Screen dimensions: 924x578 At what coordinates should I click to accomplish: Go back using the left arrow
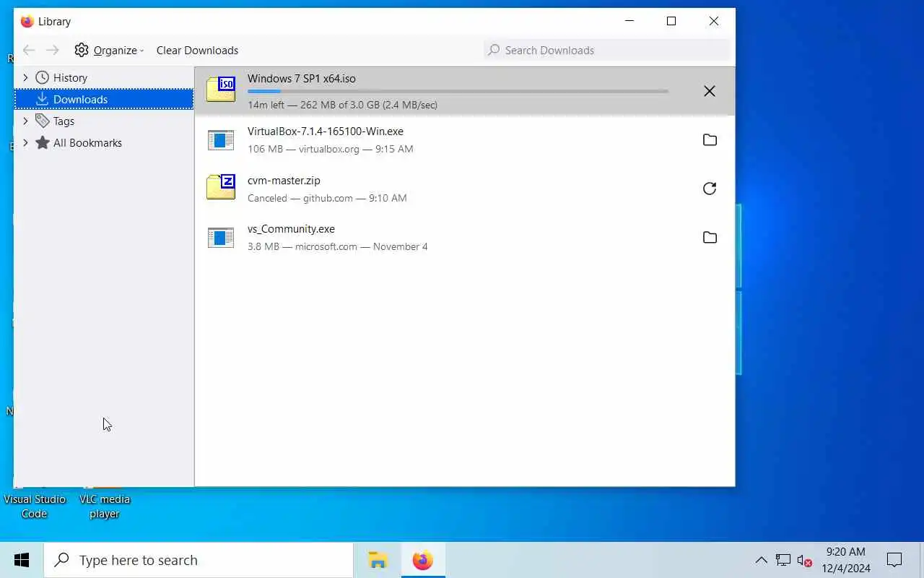tap(29, 50)
